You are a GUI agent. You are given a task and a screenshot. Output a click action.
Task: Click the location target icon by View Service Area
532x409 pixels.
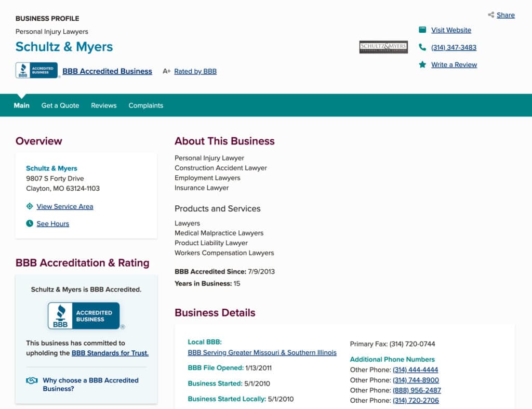(x=30, y=206)
